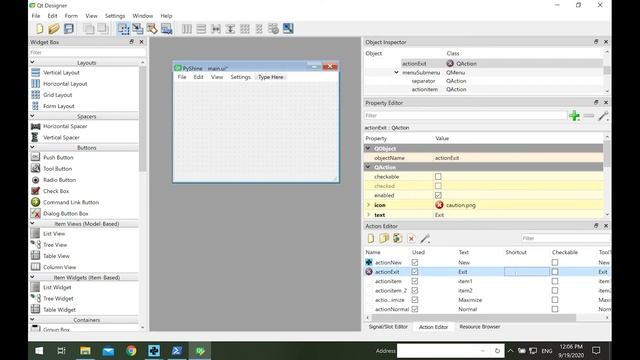Image resolution: width=640 pixels, height=360 pixels.
Task: Click the Widget Box vertical scrollbar
Action: click(x=142, y=118)
